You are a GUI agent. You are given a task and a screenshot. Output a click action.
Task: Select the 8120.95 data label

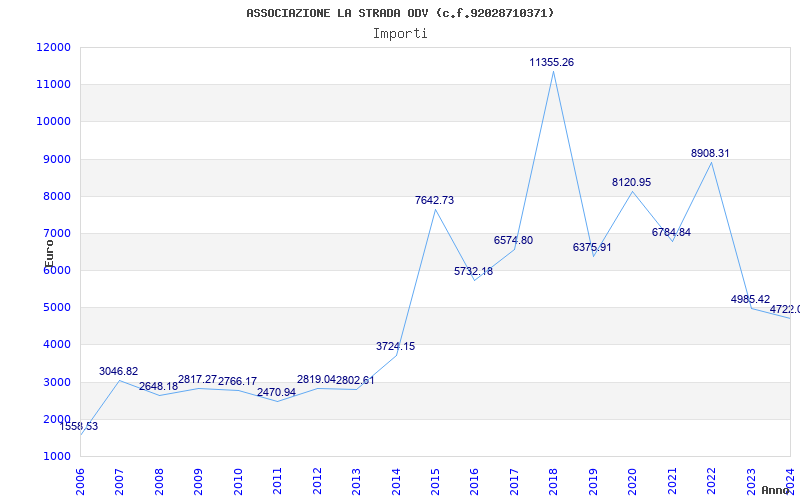(632, 182)
